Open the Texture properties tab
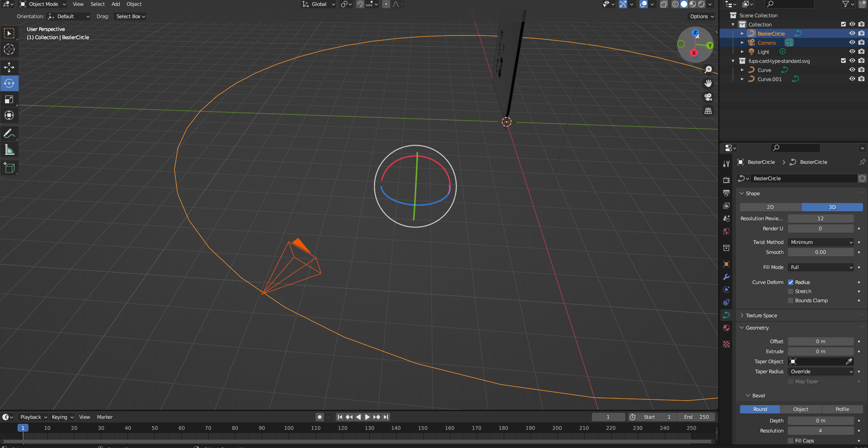Viewport: 868px width, 448px height. pos(726,344)
